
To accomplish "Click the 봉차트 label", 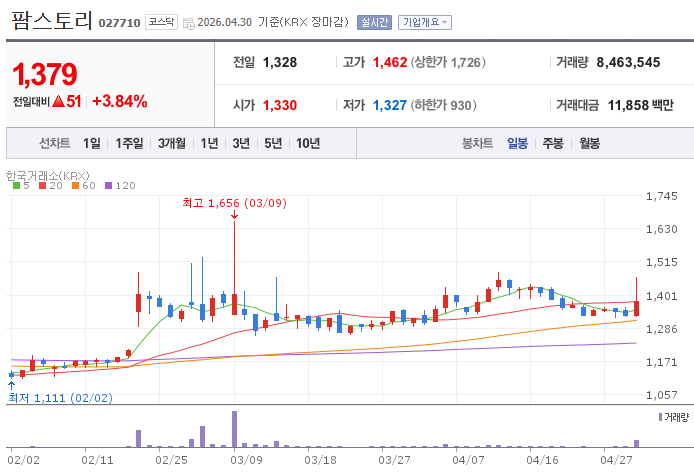I will point(478,143).
